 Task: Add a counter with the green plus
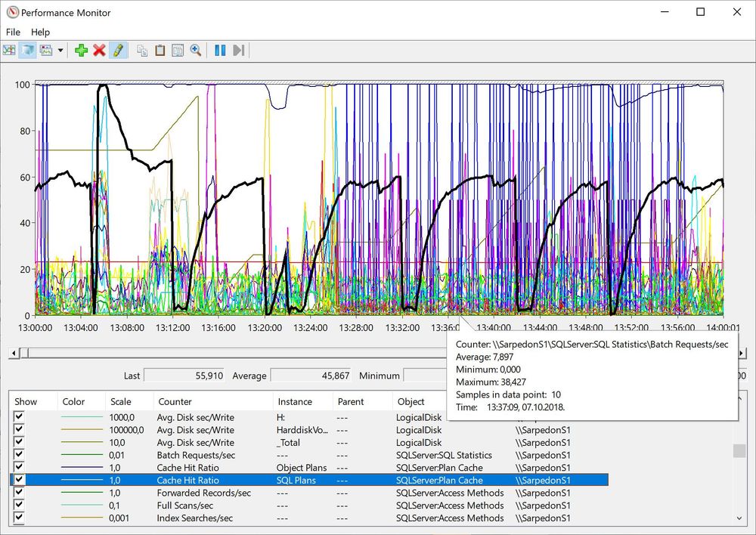pos(81,50)
